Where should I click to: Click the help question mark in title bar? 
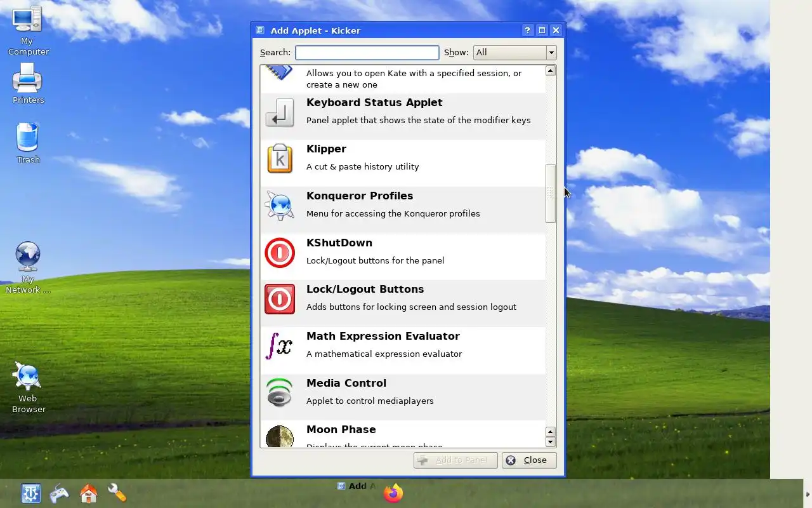tap(528, 30)
